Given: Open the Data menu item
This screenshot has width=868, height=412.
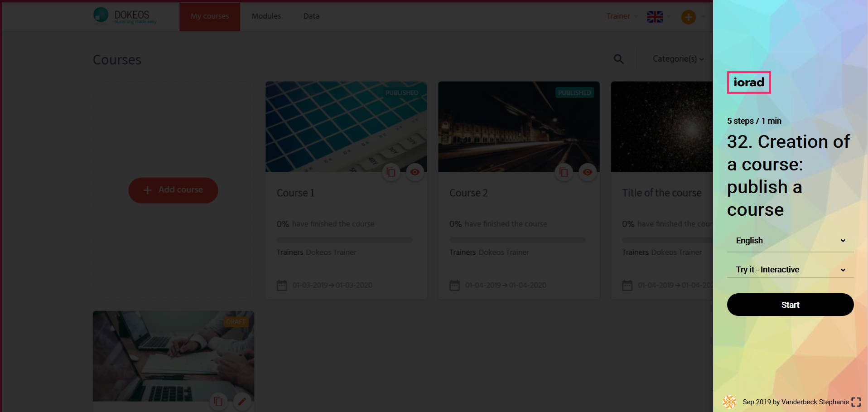Looking at the screenshot, I should pyautogui.click(x=311, y=16).
